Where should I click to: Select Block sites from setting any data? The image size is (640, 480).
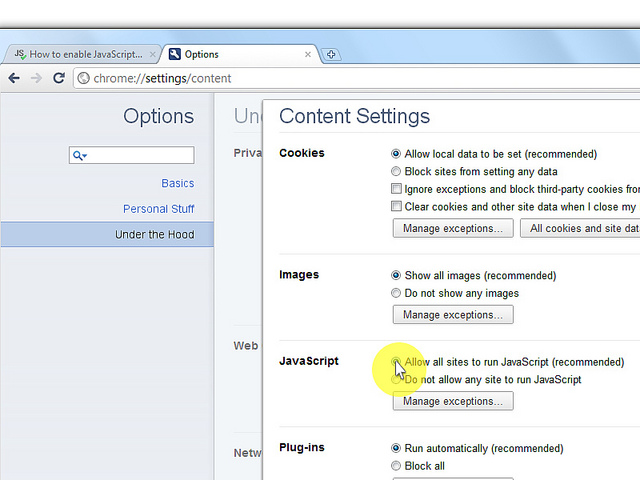(397, 171)
